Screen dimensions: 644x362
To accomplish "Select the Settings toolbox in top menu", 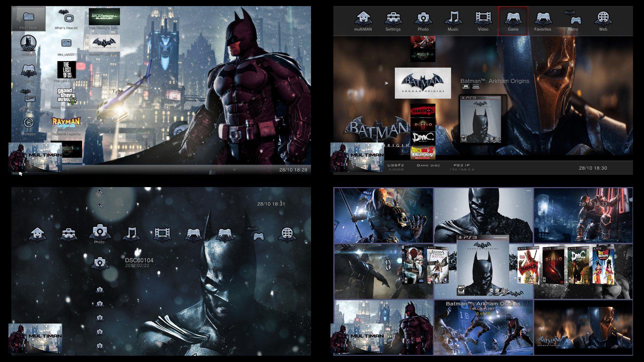I will coord(393,20).
